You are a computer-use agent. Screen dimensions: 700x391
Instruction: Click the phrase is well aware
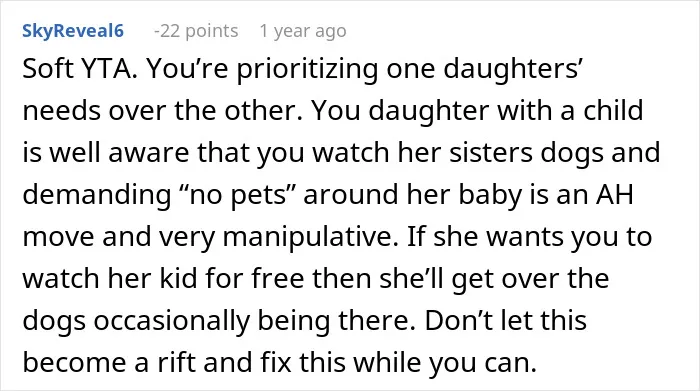[105, 153]
